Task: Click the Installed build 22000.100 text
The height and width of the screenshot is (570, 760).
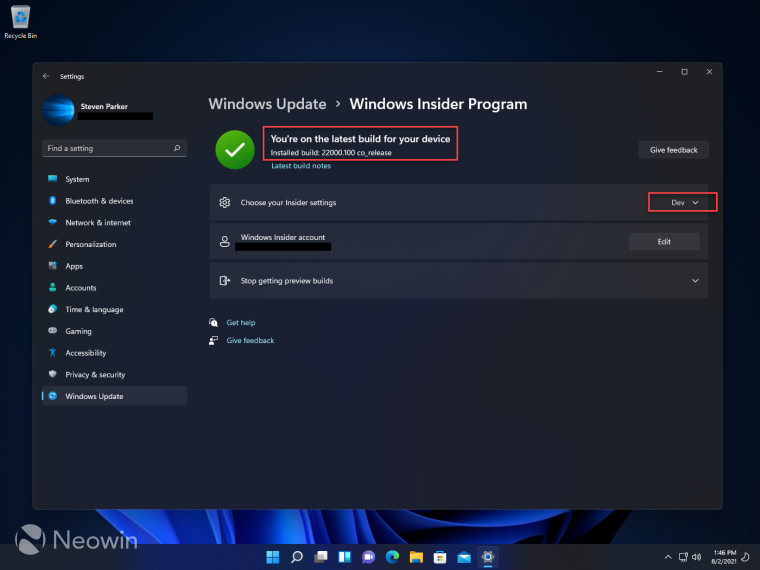Action: coord(331,153)
